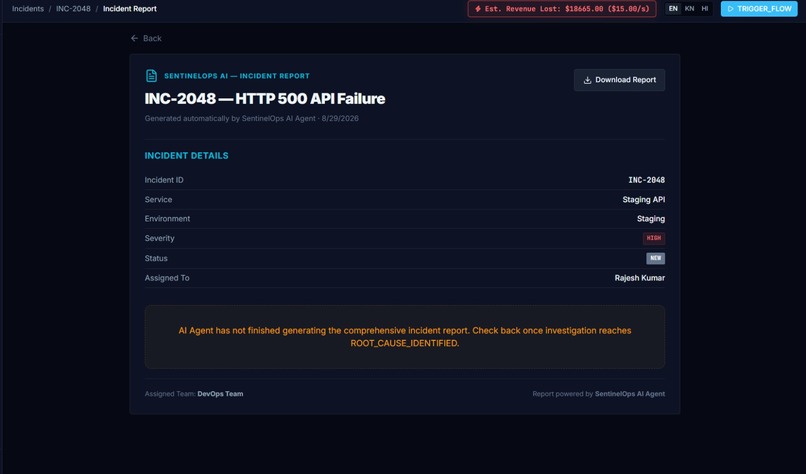Click the Environment row label
This screenshot has height=474, width=806.
click(x=167, y=218)
